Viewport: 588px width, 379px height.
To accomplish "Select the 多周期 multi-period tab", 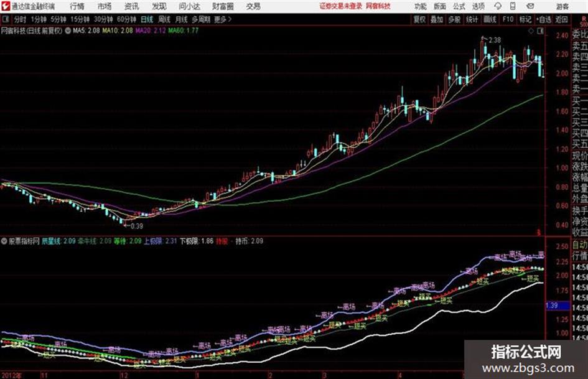I will coord(201,19).
